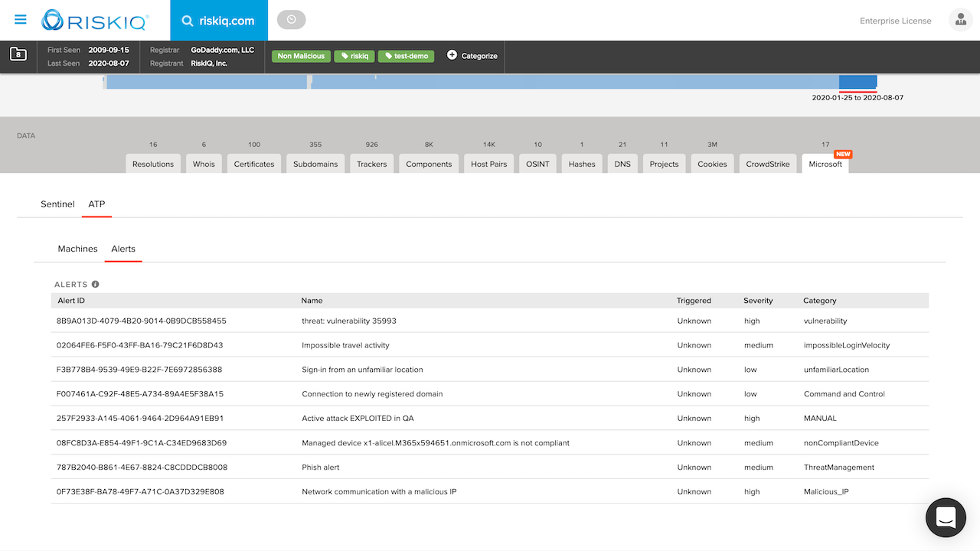Click the search magnifier icon
The height and width of the screenshot is (551, 980).
pos(188,21)
